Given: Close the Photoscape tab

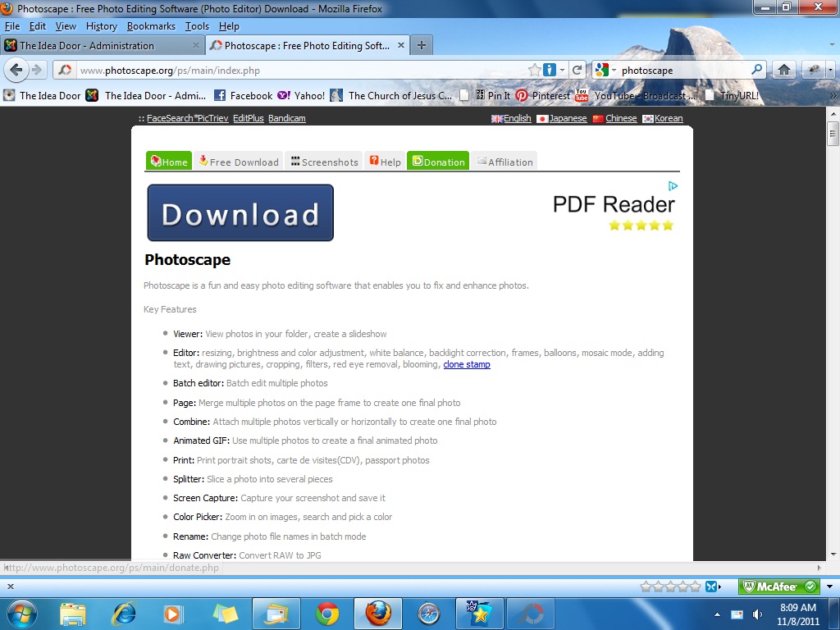Looking at the screenshot, I should tap(400, 46).
